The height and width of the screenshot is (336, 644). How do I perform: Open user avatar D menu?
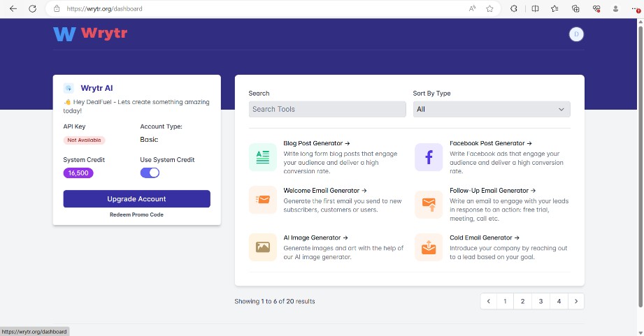tap(576, 34)
